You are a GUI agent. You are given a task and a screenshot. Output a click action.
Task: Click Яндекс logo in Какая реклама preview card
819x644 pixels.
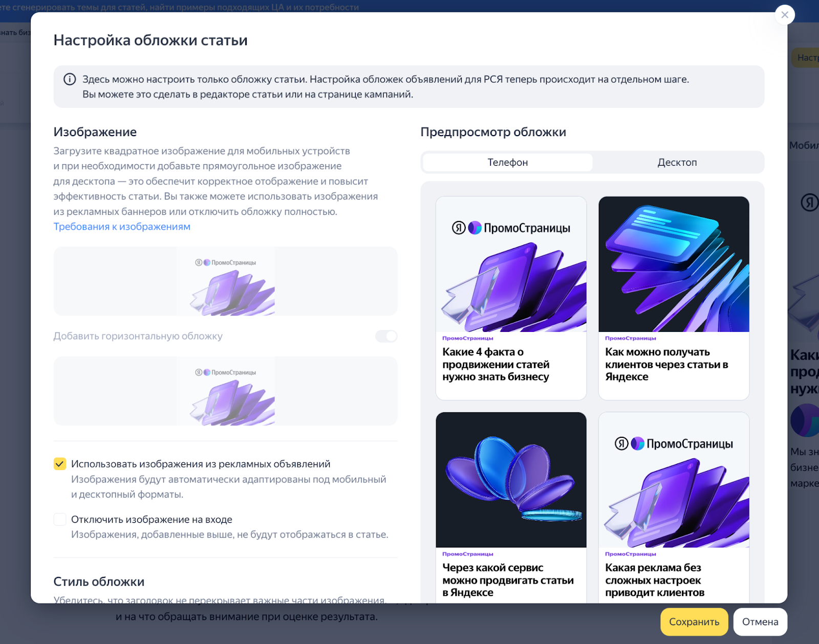[621, 443]
